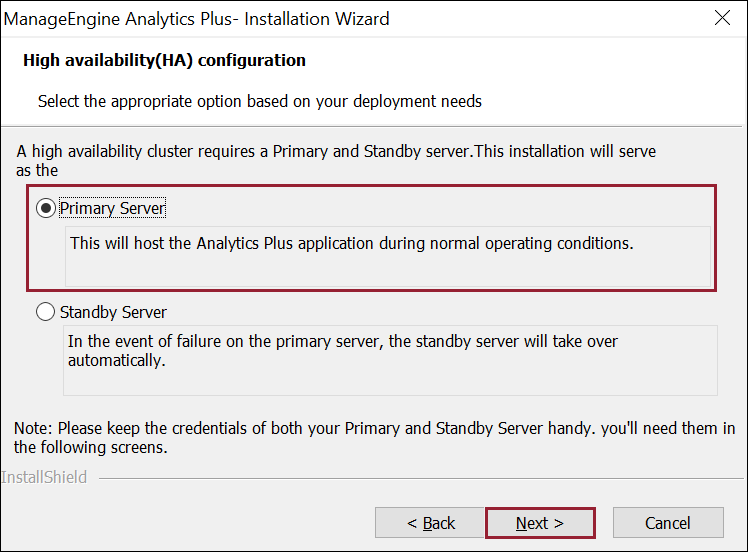Click the "Standby Server" label text
The image size is (748, 552).
(113, 312)
